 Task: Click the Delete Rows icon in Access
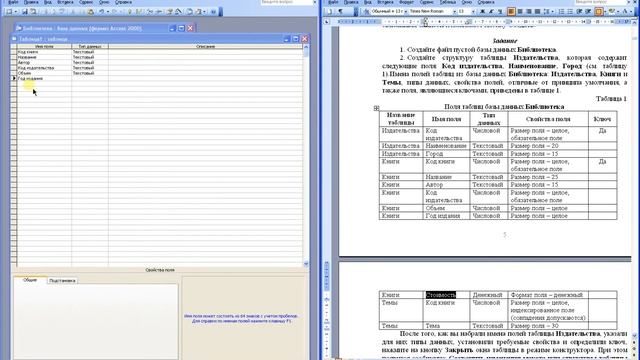click(x=159, y=12)
